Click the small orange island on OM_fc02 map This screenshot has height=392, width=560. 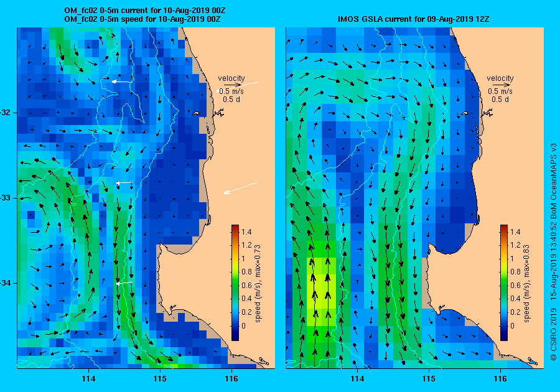pyautogui.click(x=195, y=113)
